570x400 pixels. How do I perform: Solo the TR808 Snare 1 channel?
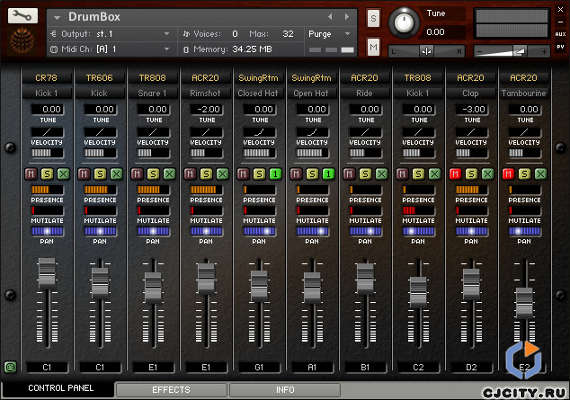pos(153,174)
